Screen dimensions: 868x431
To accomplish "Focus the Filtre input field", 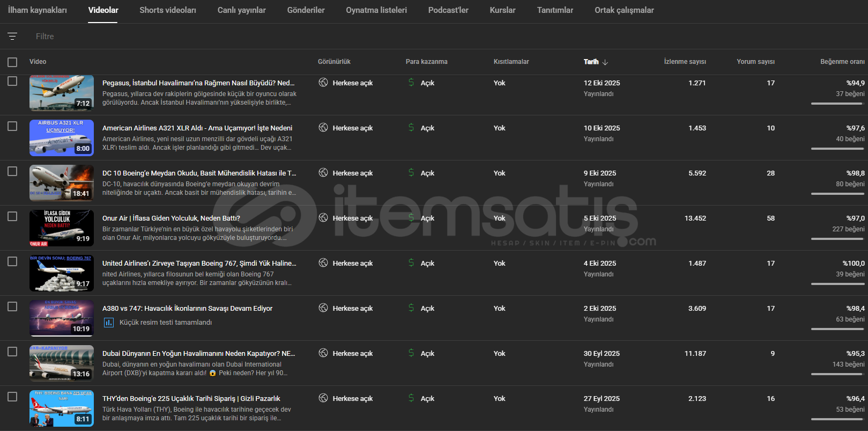I will pyautogui.click(x=450, y=36).
